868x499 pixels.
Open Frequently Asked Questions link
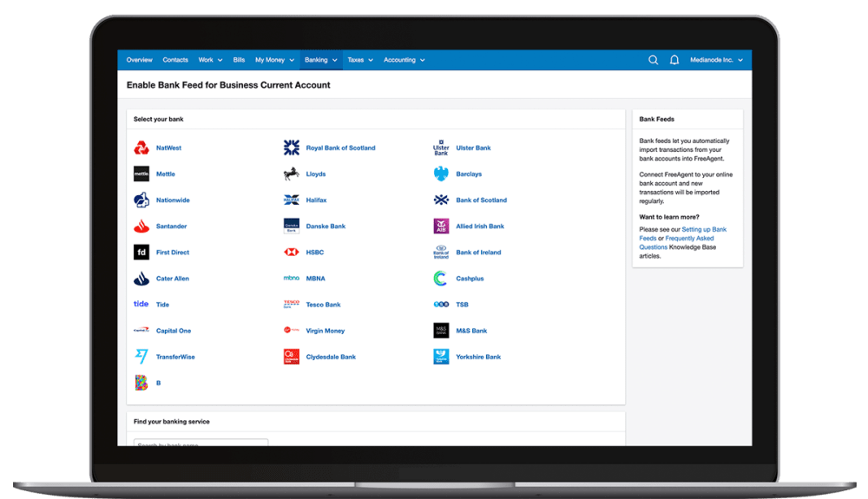(676, 242)
